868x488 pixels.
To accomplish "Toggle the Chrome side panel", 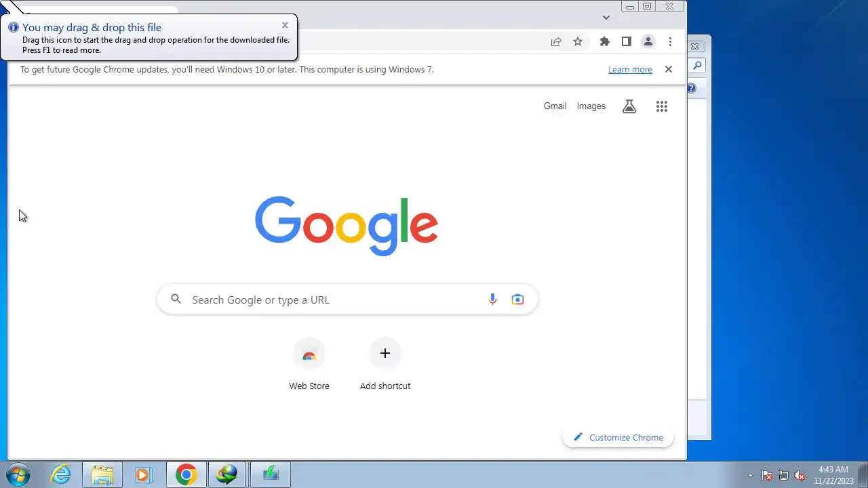I will click(627, 41).
